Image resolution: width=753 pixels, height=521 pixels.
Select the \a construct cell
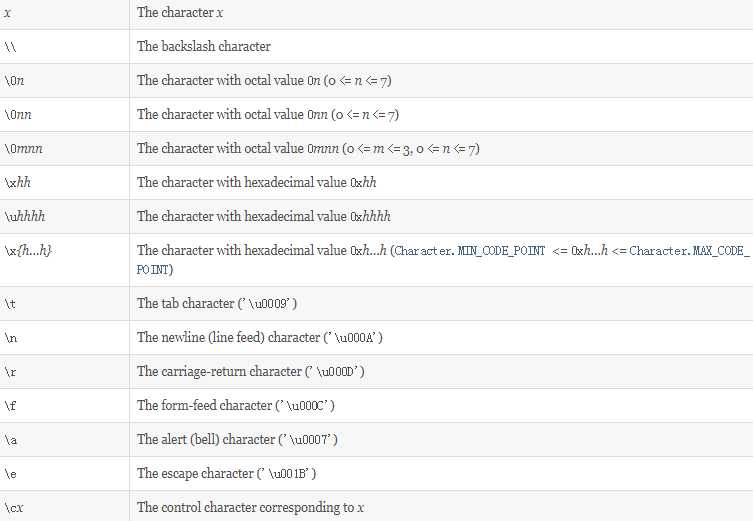point(11,439)
